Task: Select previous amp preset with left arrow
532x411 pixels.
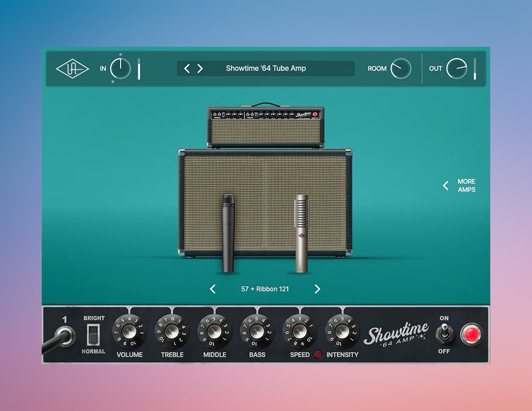Action: point(187,68)
